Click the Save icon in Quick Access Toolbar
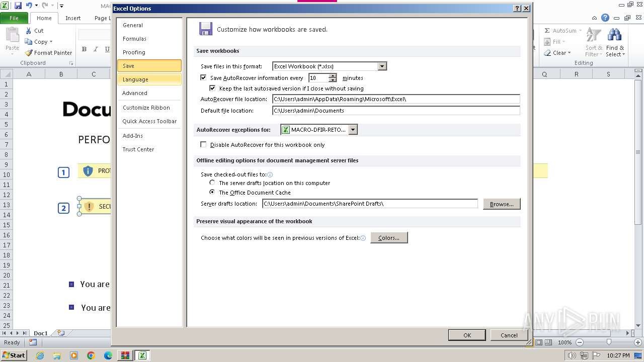 pyautogui.click(x=18, y=6)
